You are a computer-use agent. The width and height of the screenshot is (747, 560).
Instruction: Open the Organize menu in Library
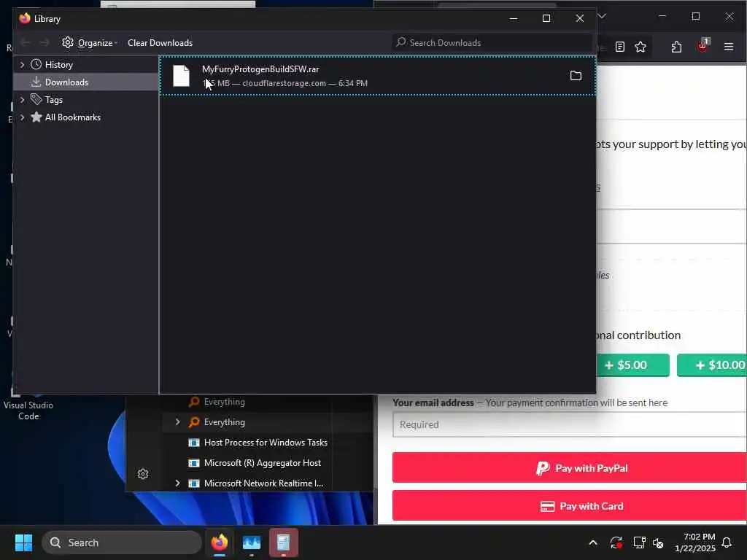click(x=90, y=43)
